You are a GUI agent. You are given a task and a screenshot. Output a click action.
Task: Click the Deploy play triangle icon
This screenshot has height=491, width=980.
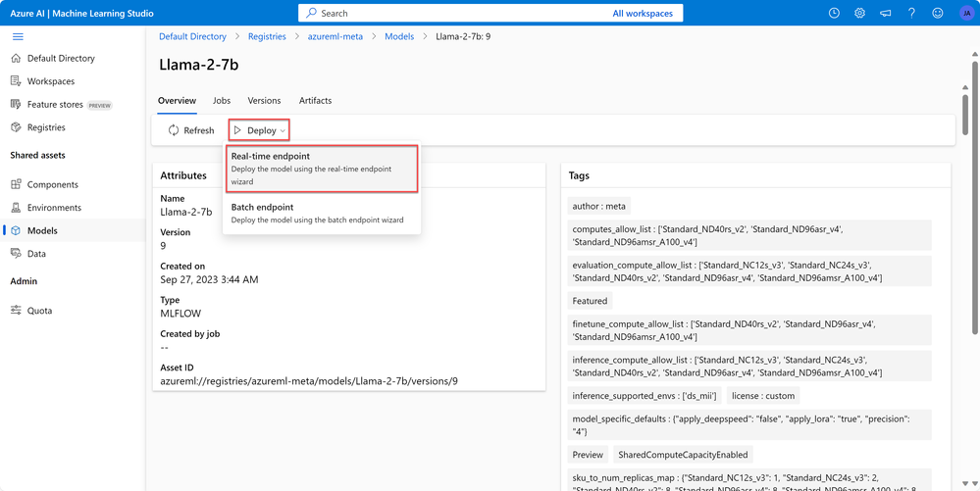pyautogui.click(x=237, y=130)
